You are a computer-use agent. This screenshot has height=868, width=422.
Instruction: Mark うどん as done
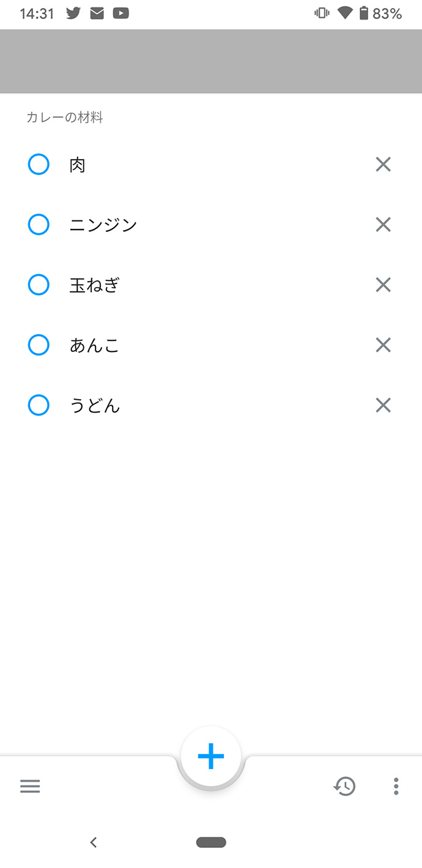[x=39, y=406]
